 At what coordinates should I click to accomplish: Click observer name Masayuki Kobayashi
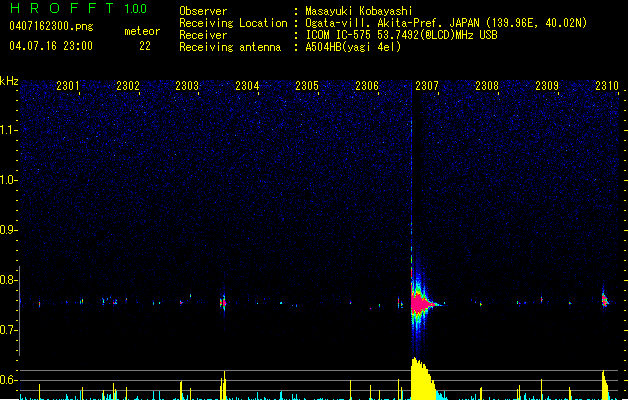click(359, 11)
